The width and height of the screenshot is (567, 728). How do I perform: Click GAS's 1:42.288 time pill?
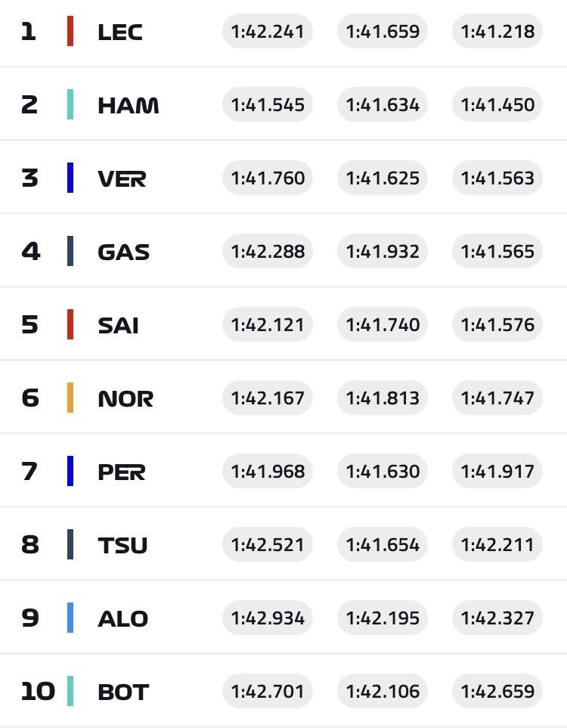point(268,251)
